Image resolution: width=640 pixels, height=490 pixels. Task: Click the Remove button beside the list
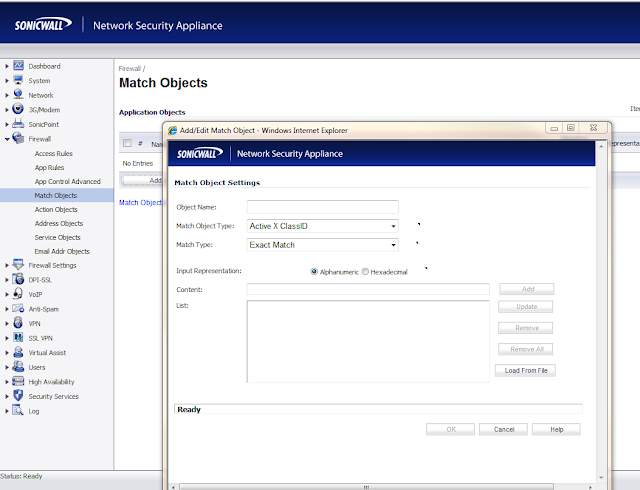526,327
